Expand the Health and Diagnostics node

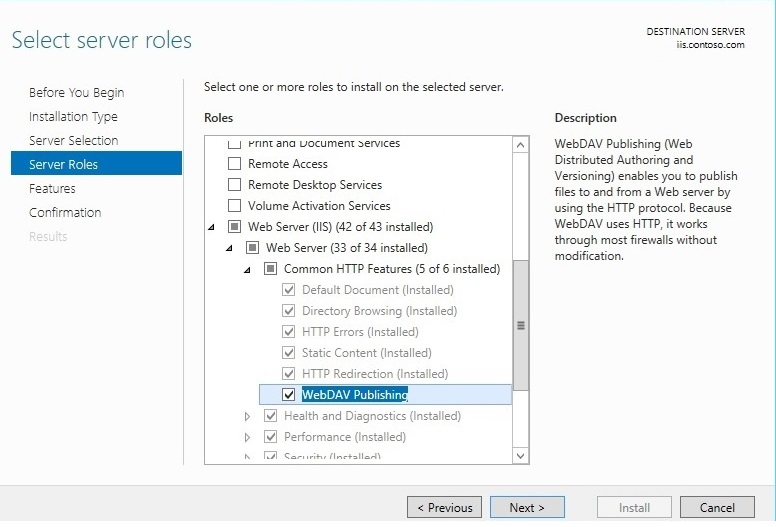[247, 416]
